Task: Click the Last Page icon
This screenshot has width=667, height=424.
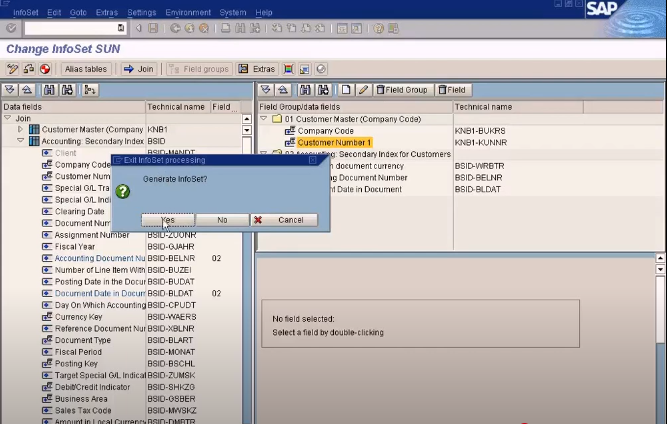Action: click(x=320, y=28)
